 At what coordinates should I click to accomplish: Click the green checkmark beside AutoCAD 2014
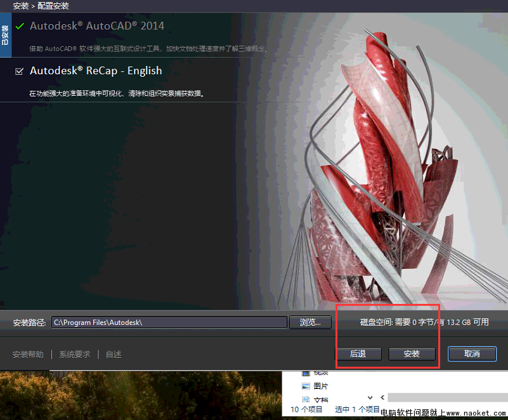click(20, 26)
